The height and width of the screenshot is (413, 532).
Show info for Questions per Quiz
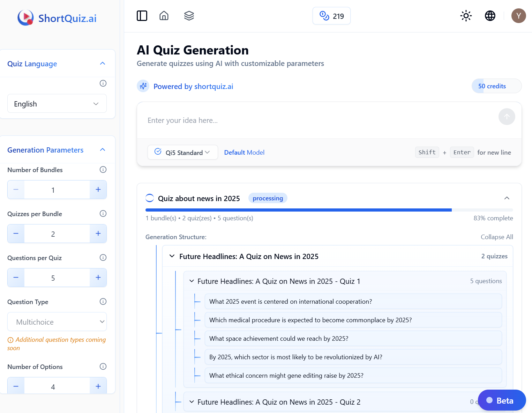click(x=103, y=257)
